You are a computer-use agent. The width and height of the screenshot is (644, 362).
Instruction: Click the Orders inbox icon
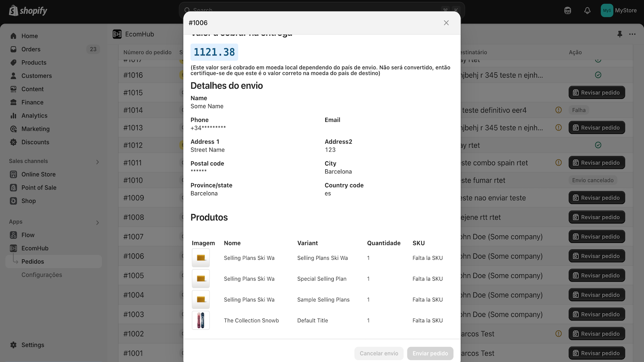tap(13, 49)
